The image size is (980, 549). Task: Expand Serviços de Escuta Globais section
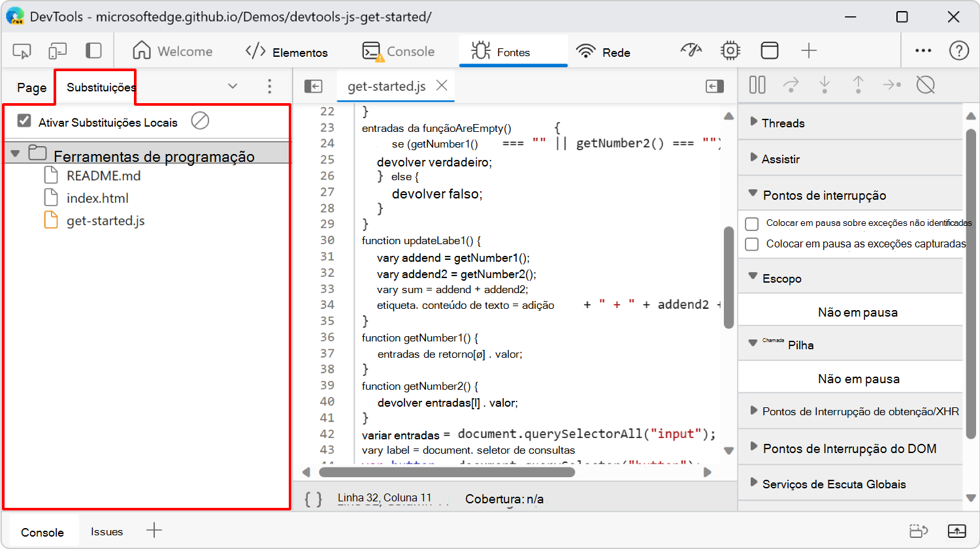pyautogui.click(x=754, y=482)
